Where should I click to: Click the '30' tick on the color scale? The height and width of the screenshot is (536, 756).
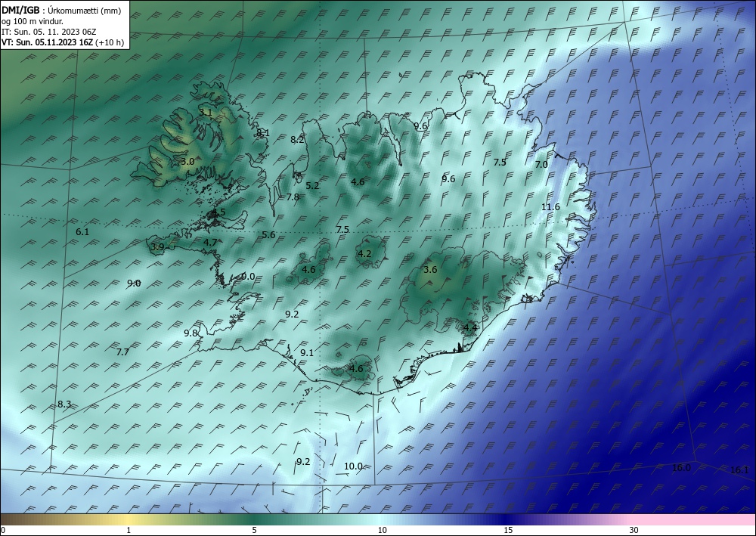click(634, 531)
